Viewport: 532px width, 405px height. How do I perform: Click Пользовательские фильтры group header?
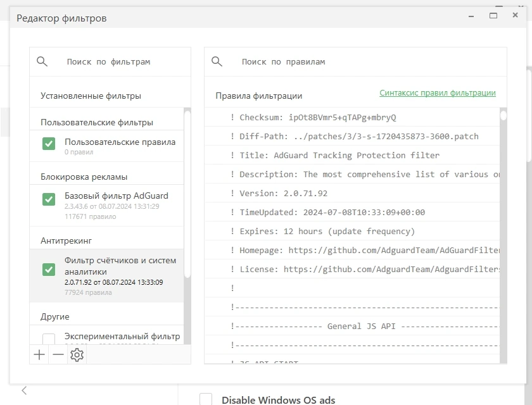tap(97, 122)
